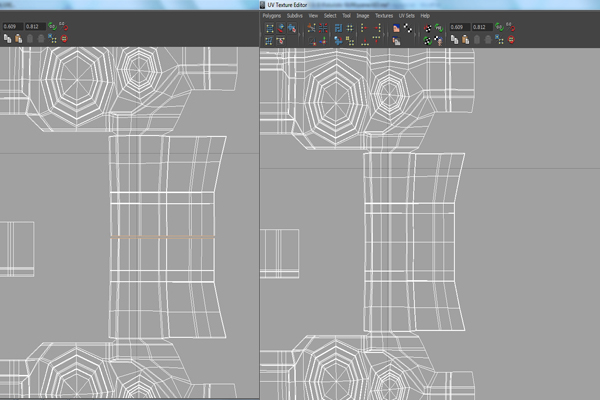600x400 pixels.
Task: Toggle the texture borders checker icon with red marks
Action: 428,28
